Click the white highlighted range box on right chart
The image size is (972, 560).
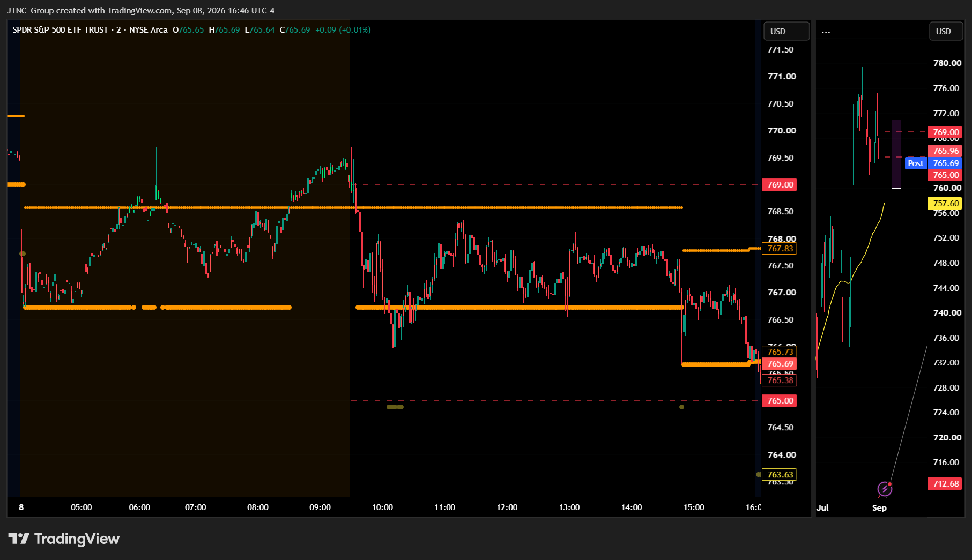pyautogui.click(x=896, y=154)
